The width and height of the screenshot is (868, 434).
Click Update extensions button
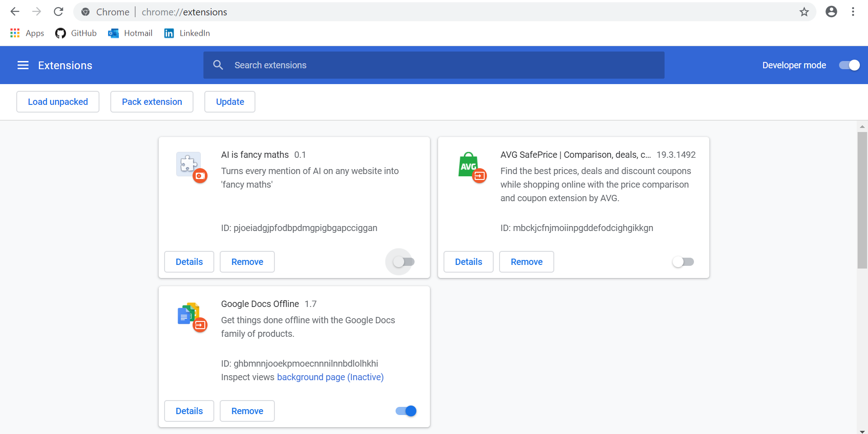click(x=230, y=102)
